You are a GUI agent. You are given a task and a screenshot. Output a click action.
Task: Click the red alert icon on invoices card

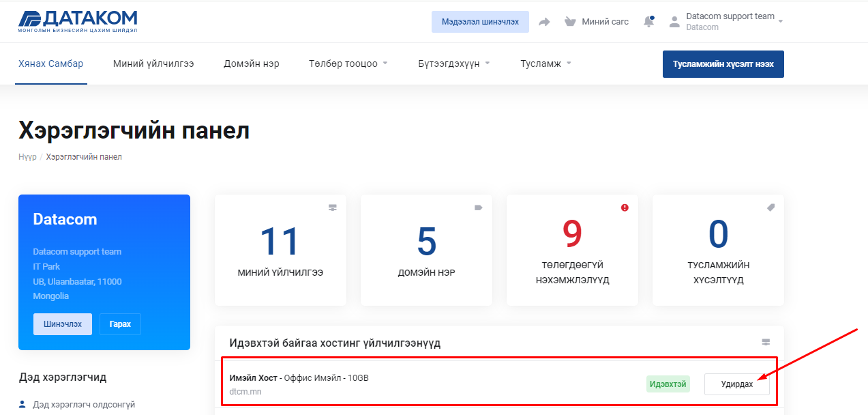click(625, 207)
